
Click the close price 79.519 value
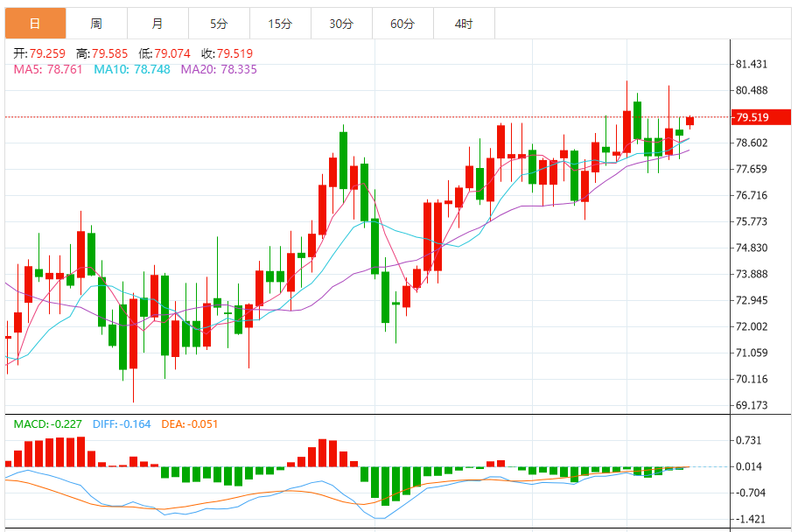(234, 53)
